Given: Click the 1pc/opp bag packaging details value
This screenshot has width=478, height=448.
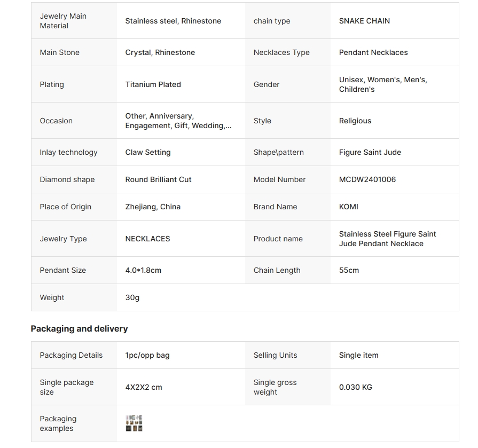Looking at the screenshot, I should (x=147, y=355).
